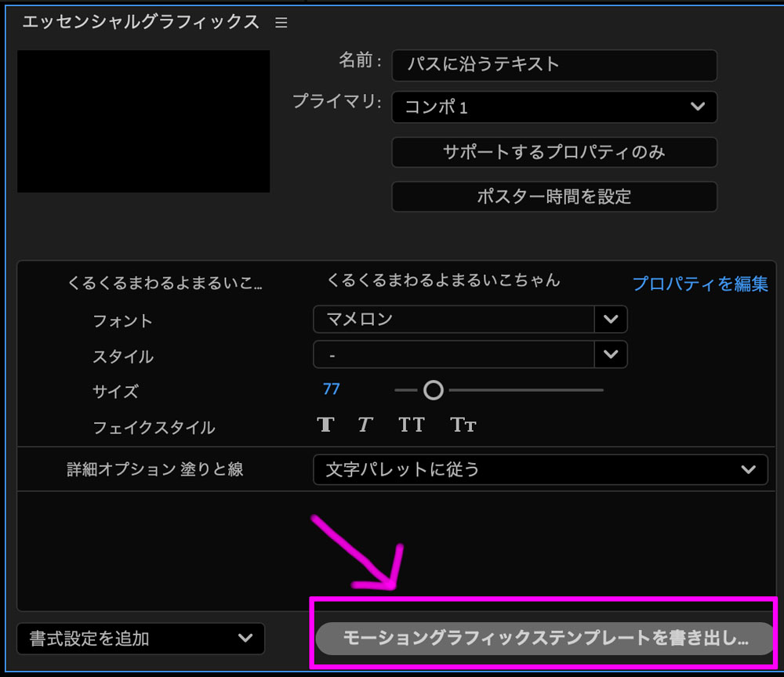Select the size value 77 to edit
Viewport: 784px width, 677px height.
pyautogui.click(x=331, y=389)
